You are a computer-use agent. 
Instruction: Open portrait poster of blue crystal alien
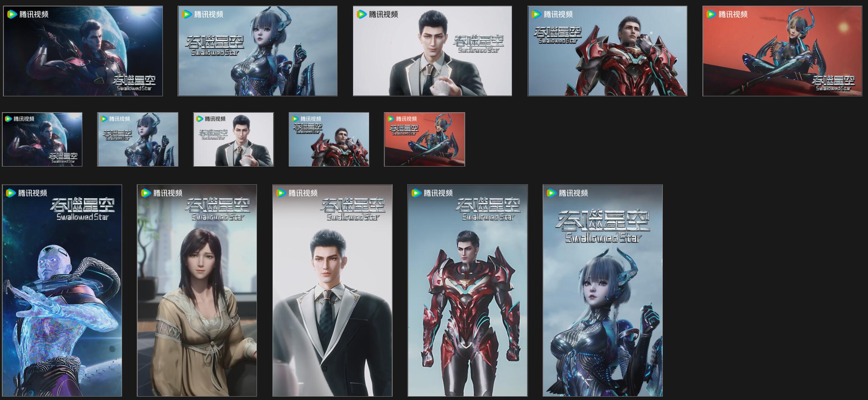pos(62,290)
